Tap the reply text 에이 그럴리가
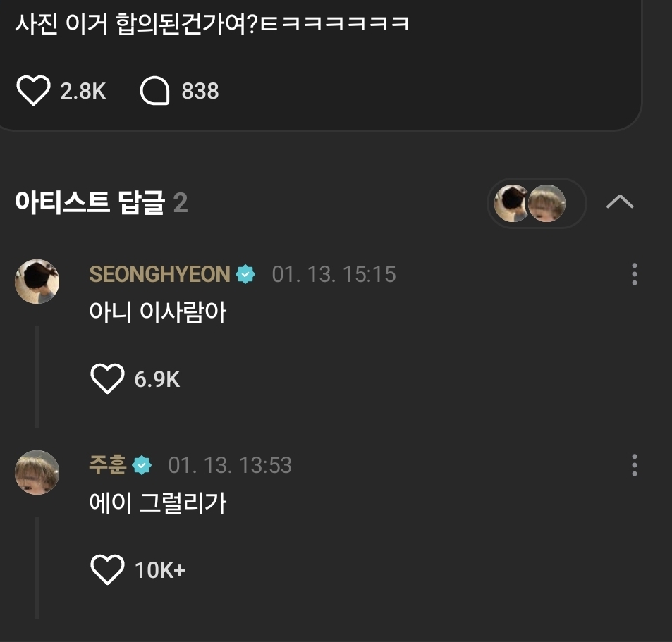Screen dimensions: 672x642 click(157, 502)
